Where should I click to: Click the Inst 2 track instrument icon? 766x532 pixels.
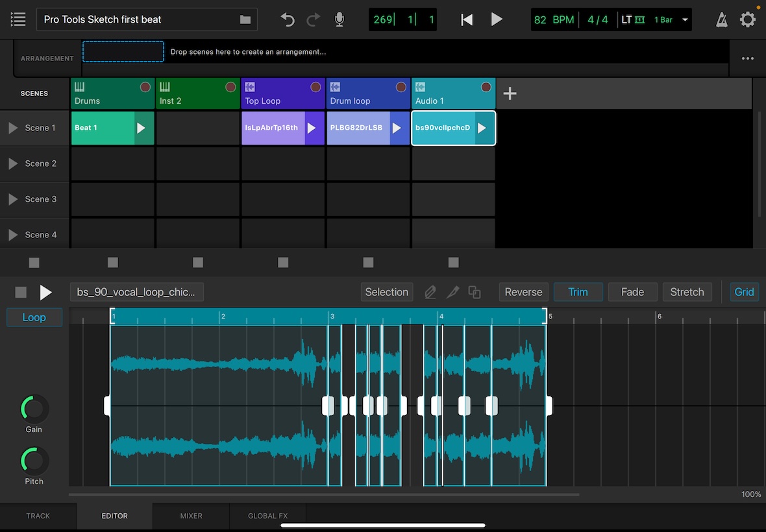165,87
